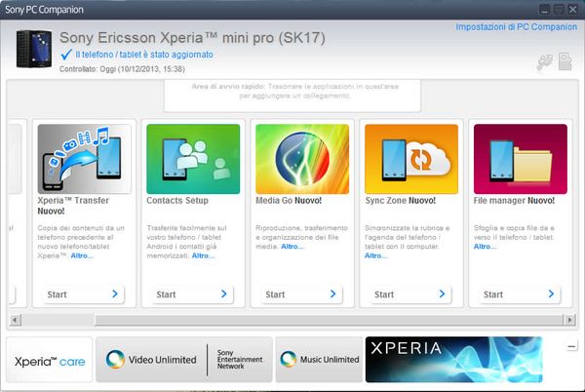Click the quick launch drop area
This screenshot has height=392, width=585.
[292, 96]
